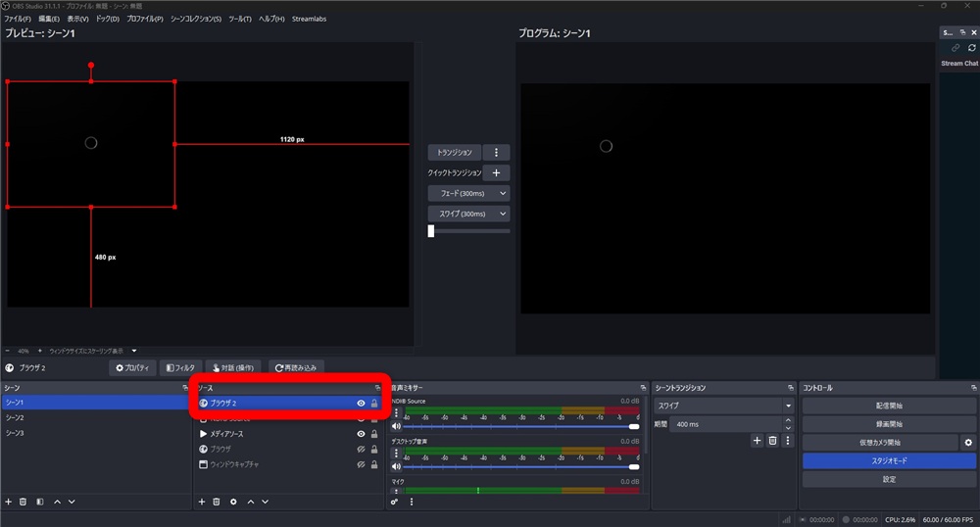The width and height of the screenshot is (980, 527).
Task: Open the 編集 menu
Action: click(49, 19)
